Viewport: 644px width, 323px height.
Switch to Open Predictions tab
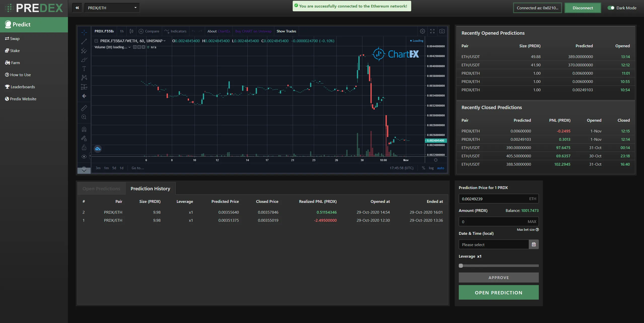pyautogui.click(x=101, y=189)
